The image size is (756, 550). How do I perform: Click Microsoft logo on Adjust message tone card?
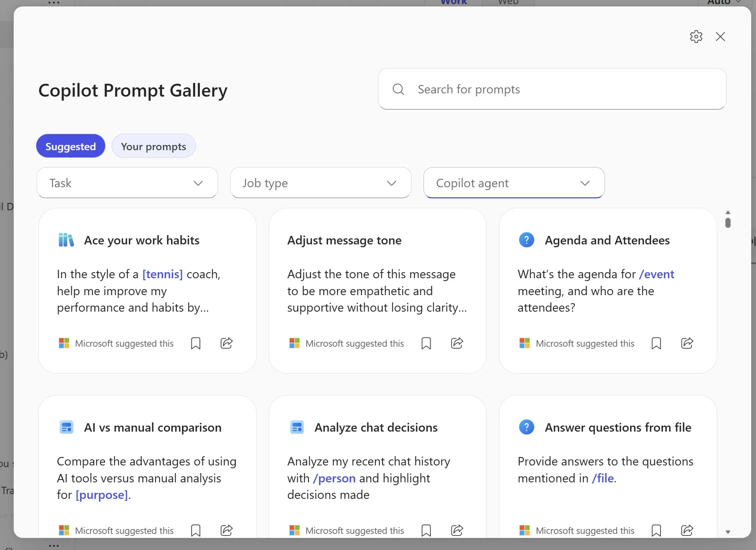(295, 343)
